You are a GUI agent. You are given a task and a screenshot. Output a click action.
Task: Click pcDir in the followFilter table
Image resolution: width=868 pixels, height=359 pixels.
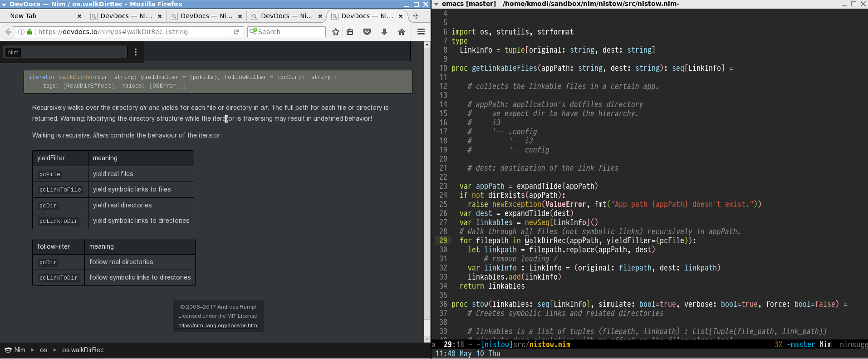coord(48,262)
